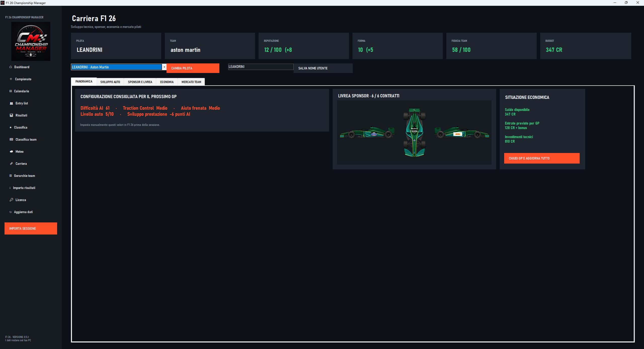Open the Meteo cloud icon
644x349 pixels.
click(11, 151)
